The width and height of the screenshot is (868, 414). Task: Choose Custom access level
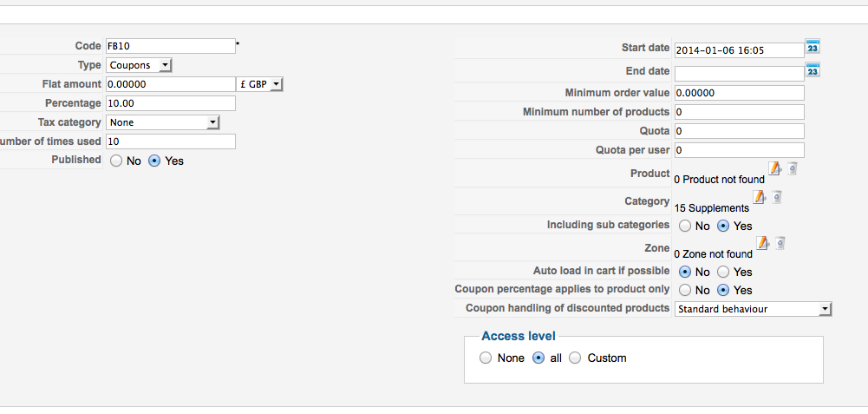(x=576, y=358)
